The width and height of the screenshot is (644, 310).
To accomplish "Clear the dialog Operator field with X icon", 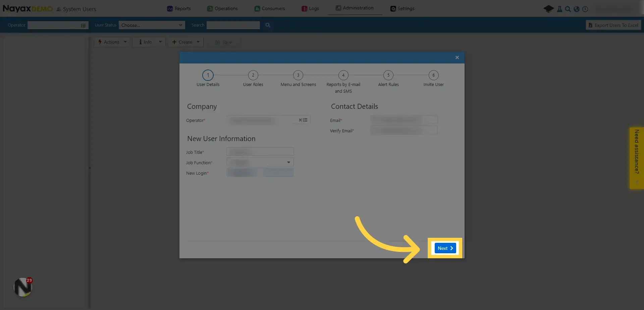I will (300, 120).
